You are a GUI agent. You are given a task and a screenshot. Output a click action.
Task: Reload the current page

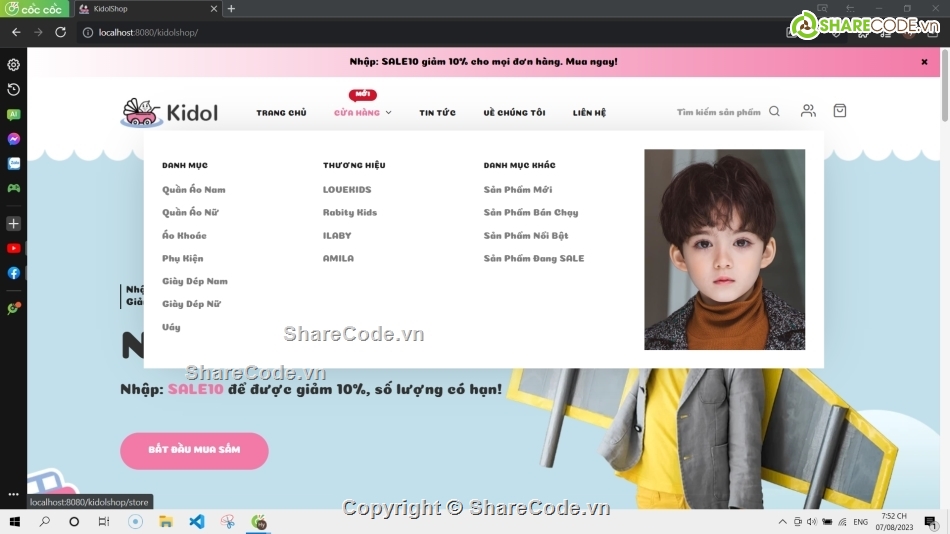61,32
